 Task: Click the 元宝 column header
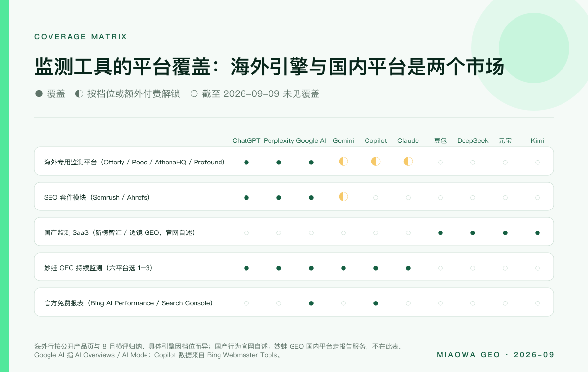click(505, 140)
